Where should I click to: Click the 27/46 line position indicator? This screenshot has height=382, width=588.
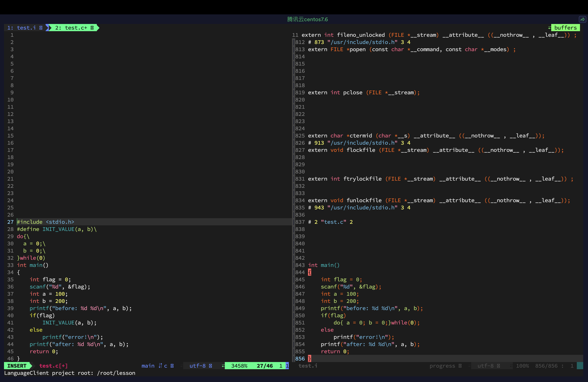[x=265, y=366]
